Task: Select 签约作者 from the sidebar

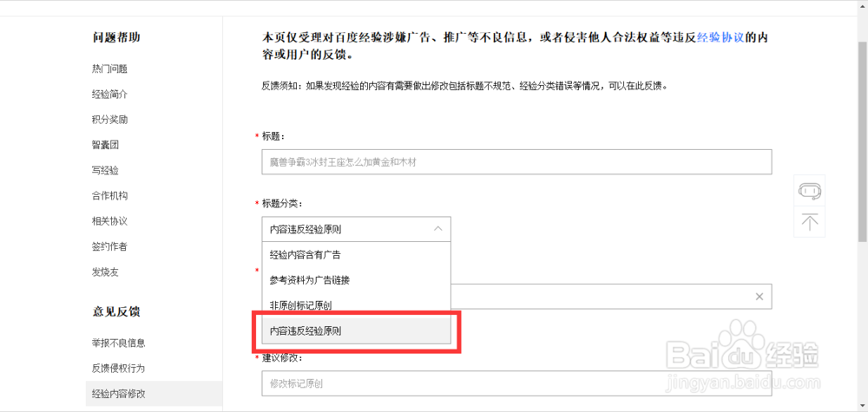Action: click(x=109, y=246)
